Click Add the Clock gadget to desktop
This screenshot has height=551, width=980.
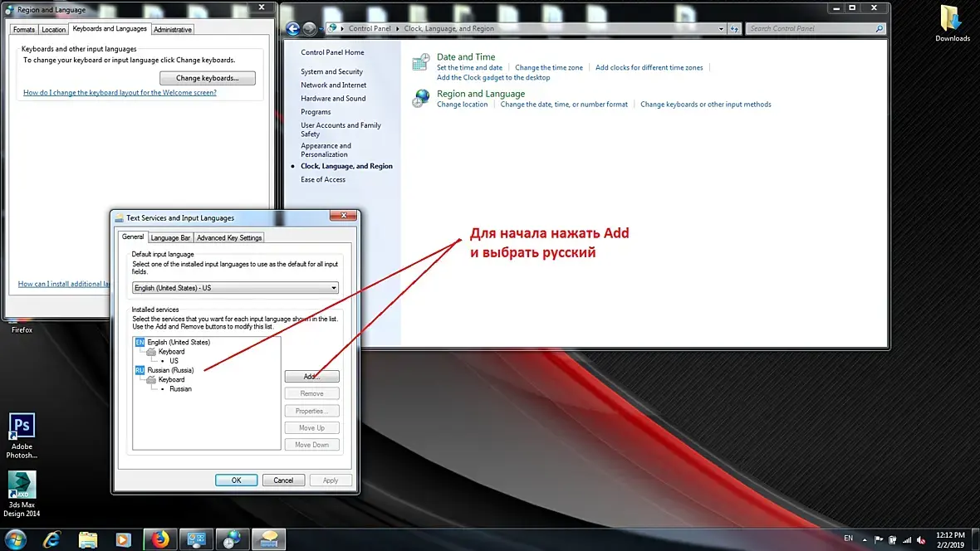coord(493,77)
